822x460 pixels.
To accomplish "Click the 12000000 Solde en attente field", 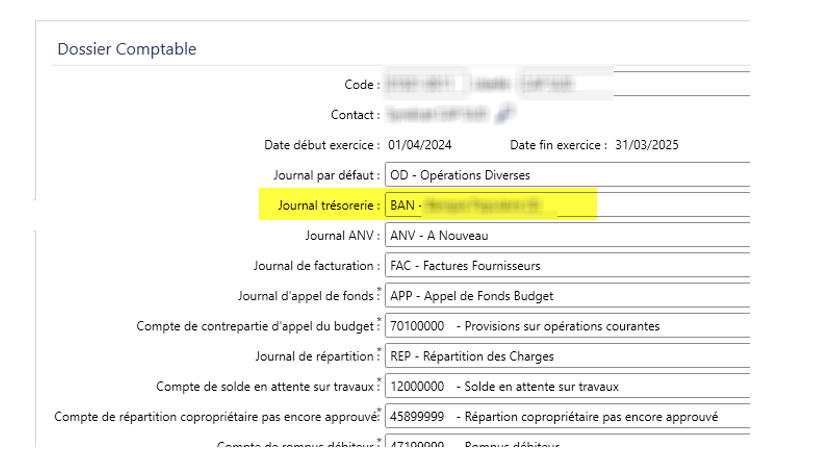I will pyautogui.click(x=567, y=386).
